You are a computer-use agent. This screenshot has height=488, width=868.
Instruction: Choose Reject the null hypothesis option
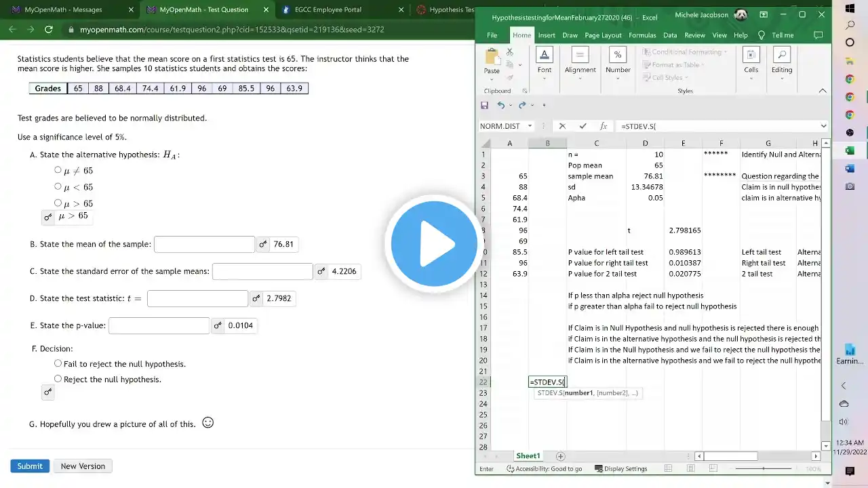(58, 379)
